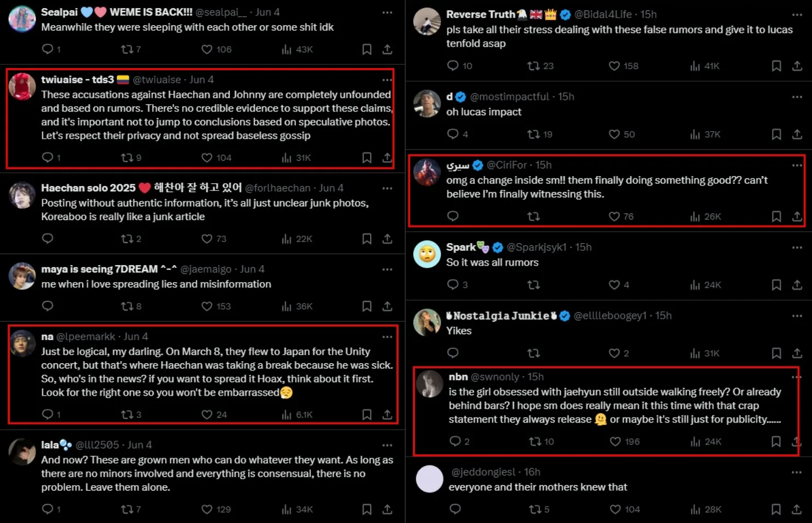812x523 pixels.
Task: Open more options on Sealpai's tweet
Action: 387,13
